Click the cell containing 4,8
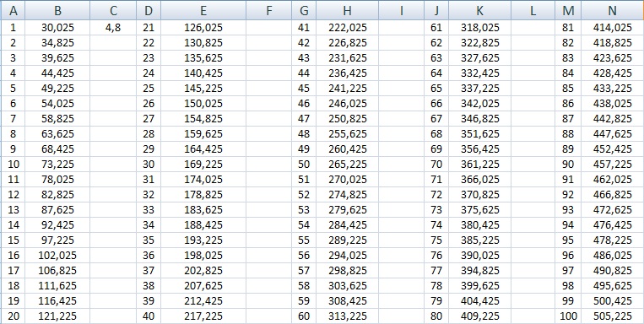This screenshot has width=644, height=324. 113,28
